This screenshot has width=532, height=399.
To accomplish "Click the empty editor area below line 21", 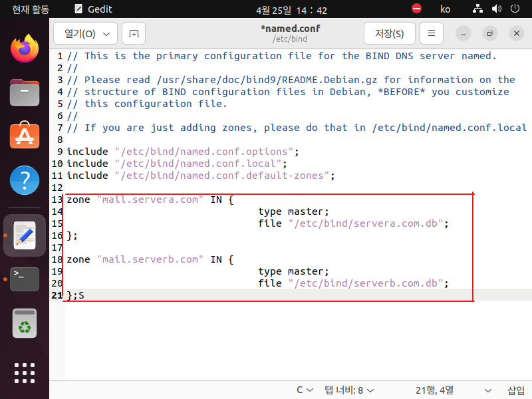I will [x=299, y=340].
